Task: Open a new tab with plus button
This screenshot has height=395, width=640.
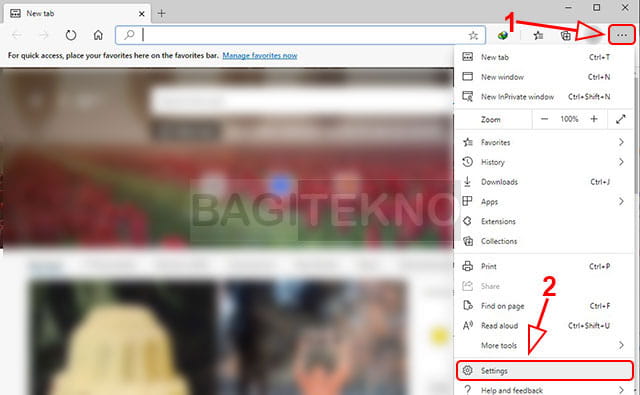Action: click(x=162, y=13)
